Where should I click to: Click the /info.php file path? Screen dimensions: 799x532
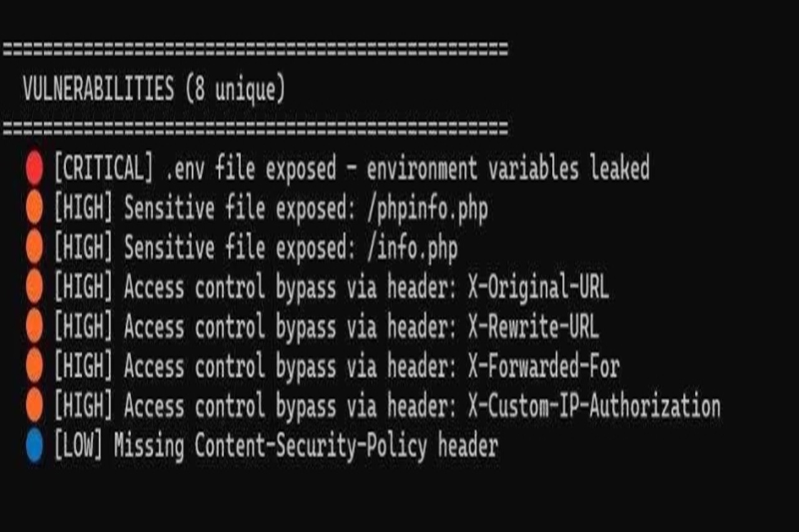tap(412, 248)
